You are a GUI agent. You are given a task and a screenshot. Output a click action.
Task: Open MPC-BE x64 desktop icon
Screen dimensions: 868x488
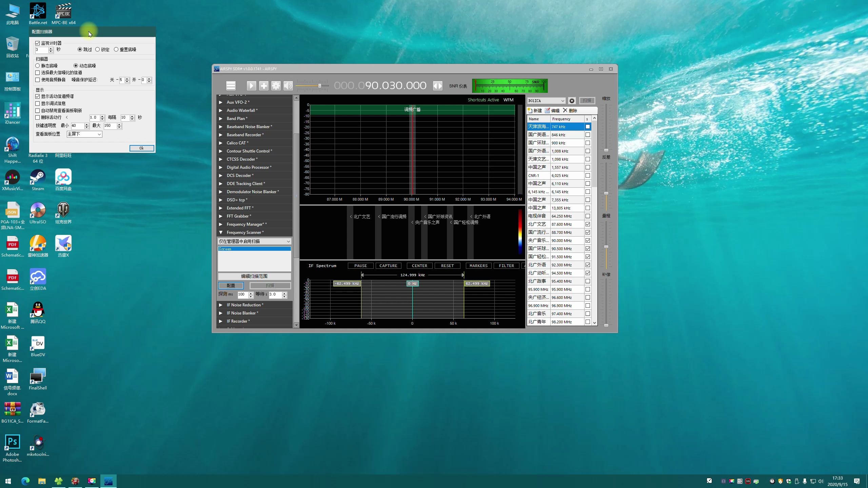pyautogui.click(x=63, y=14)
